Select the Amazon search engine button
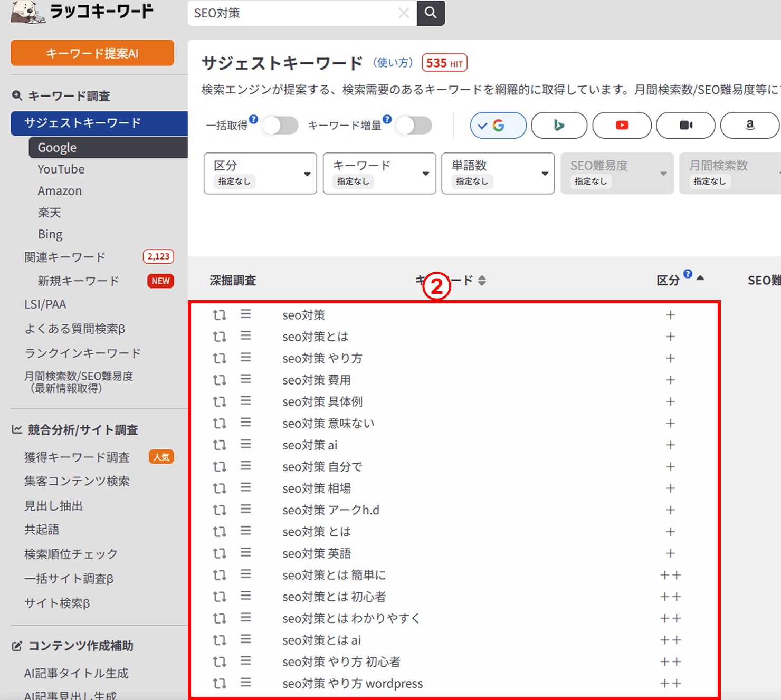781x700 pixels. click(750, 126)
